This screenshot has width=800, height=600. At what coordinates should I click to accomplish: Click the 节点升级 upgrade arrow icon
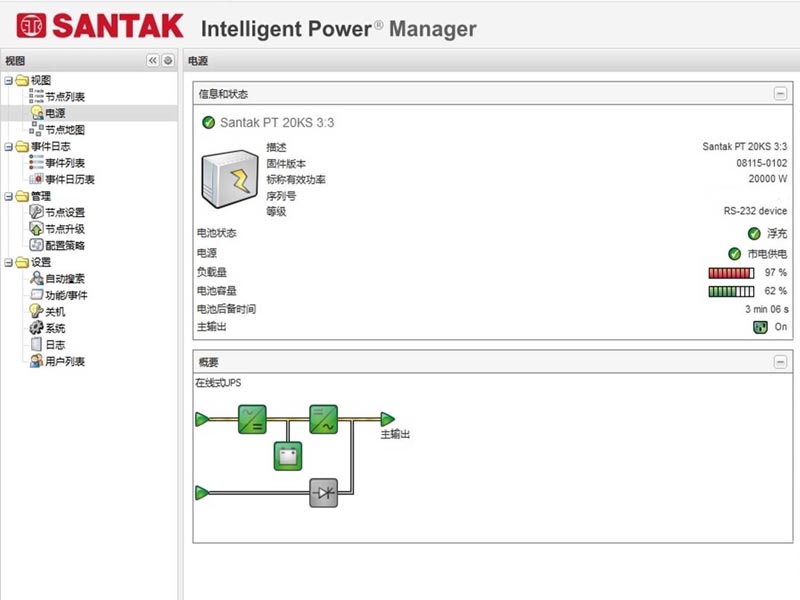tap(36, 228)
